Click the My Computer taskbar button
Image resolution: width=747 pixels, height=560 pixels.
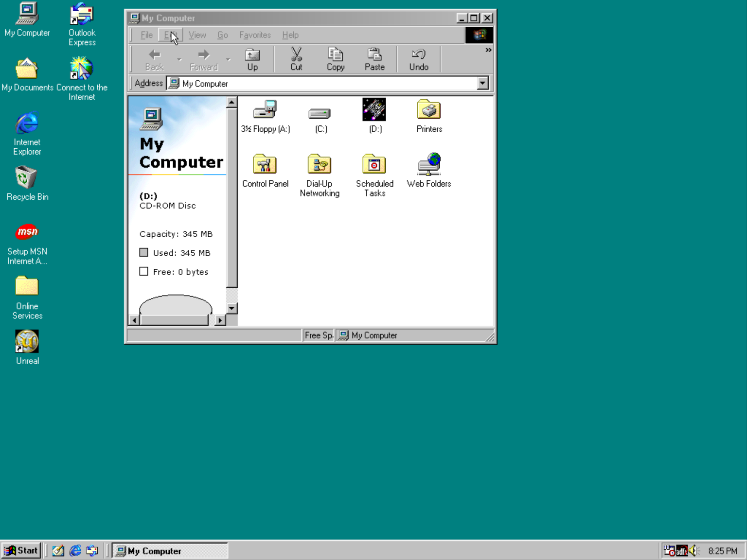pyautogui.click(x=170, y=551)
